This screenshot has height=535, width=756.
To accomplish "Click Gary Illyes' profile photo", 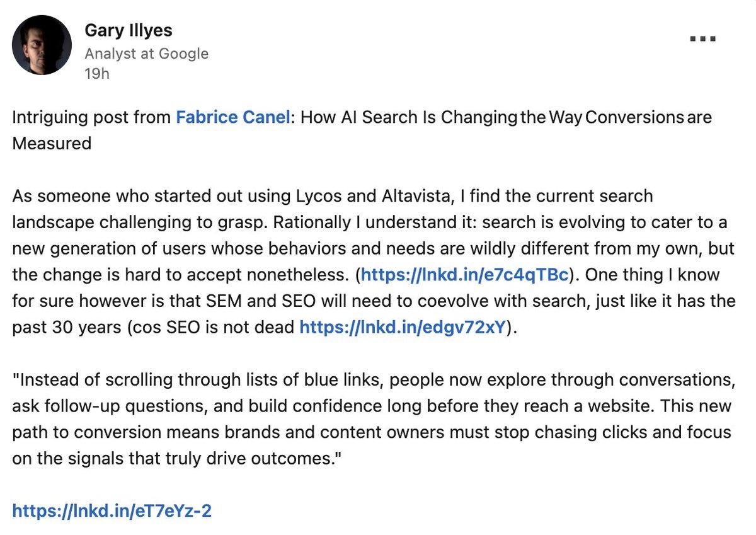I will 42,45.
